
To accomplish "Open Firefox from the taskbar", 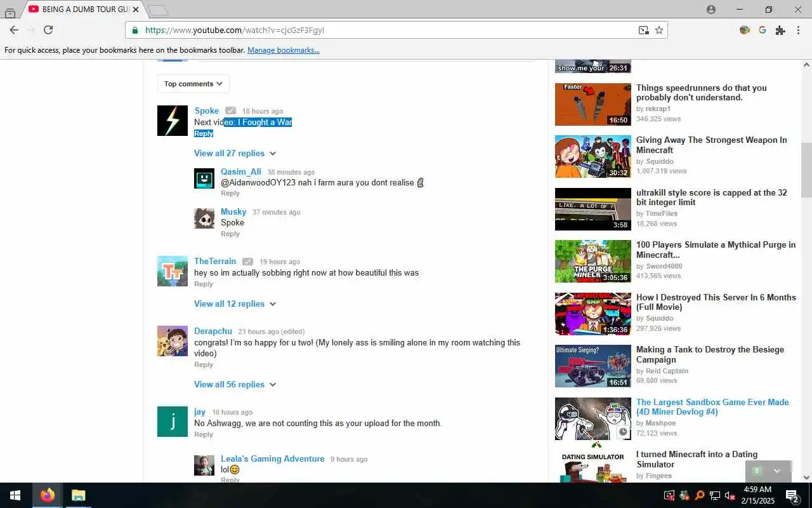I will click(48, 495).
